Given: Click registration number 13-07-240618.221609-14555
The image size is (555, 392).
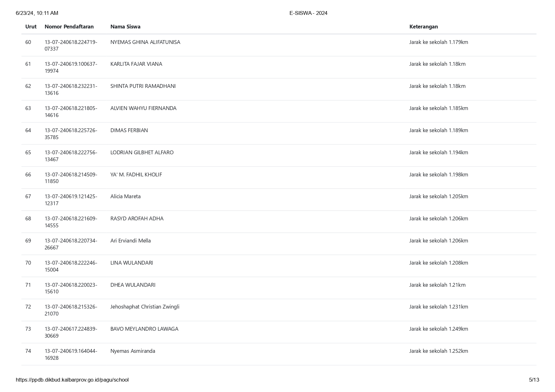Looking at the screenshot, I should (x=71, y=222).
